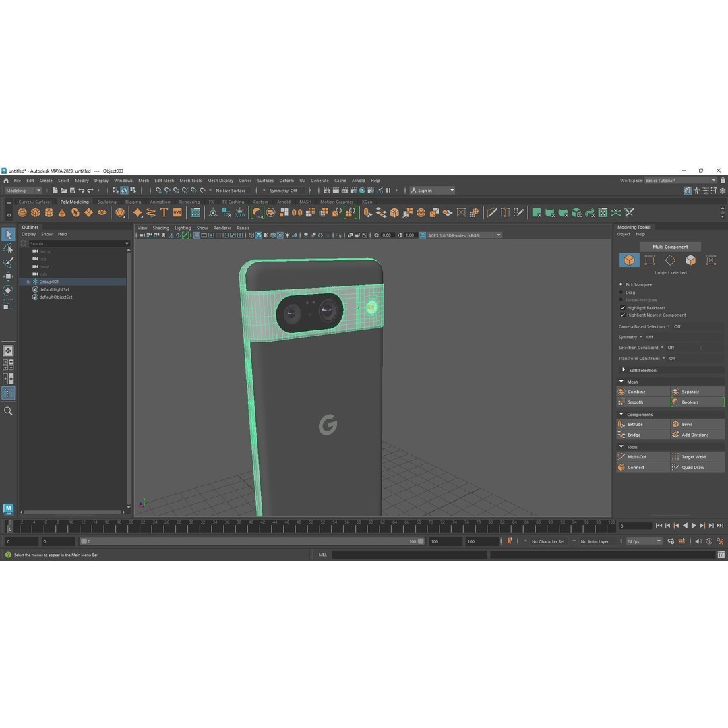This screenshot has width=728, height=728.
Task: Create a polygon plane from the shelf
Action: (x=88, y=212)
